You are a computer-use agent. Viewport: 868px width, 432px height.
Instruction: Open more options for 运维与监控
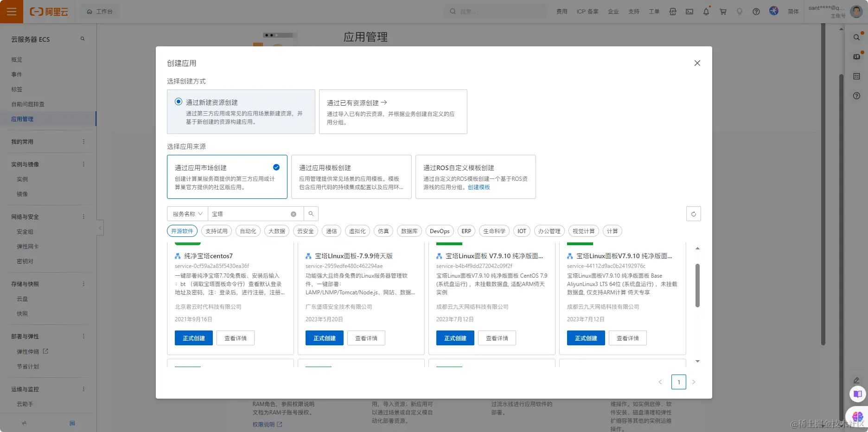tap(83, 389)
